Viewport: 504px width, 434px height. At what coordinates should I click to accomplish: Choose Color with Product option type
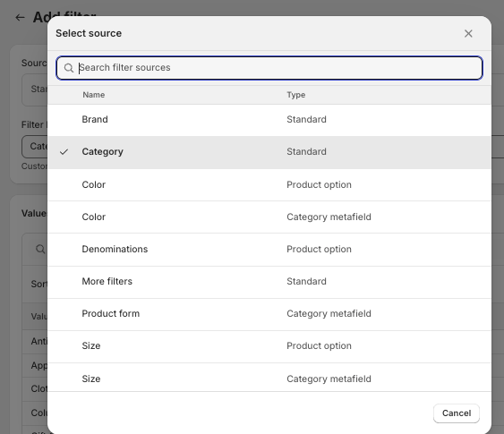pos(269,185)
